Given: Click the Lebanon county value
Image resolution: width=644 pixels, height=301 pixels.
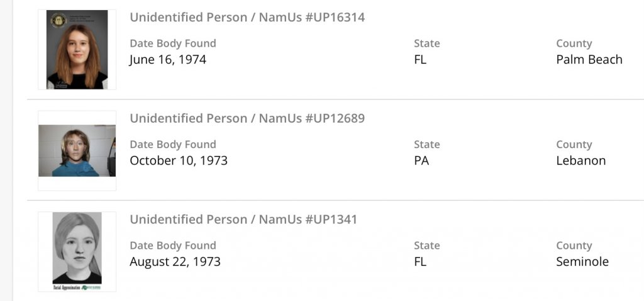Looking at the screenshot, I should point(580,161).
